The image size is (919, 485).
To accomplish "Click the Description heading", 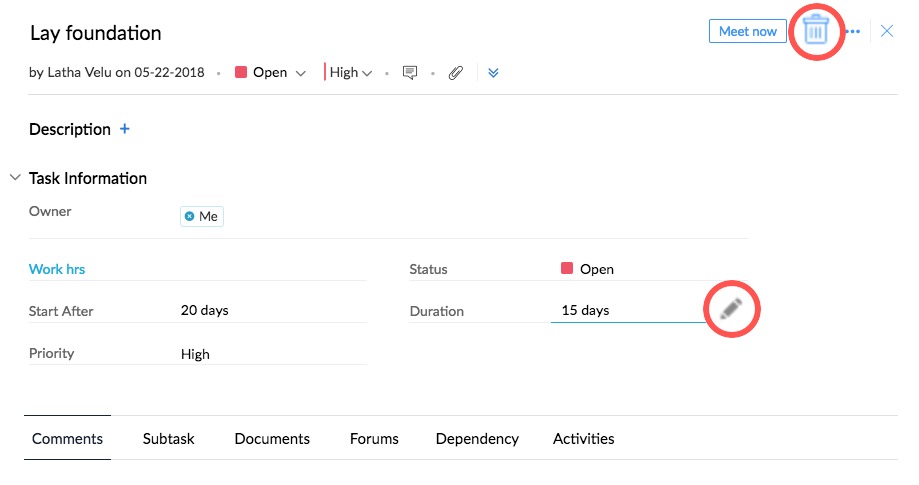I will pos(70,129).
